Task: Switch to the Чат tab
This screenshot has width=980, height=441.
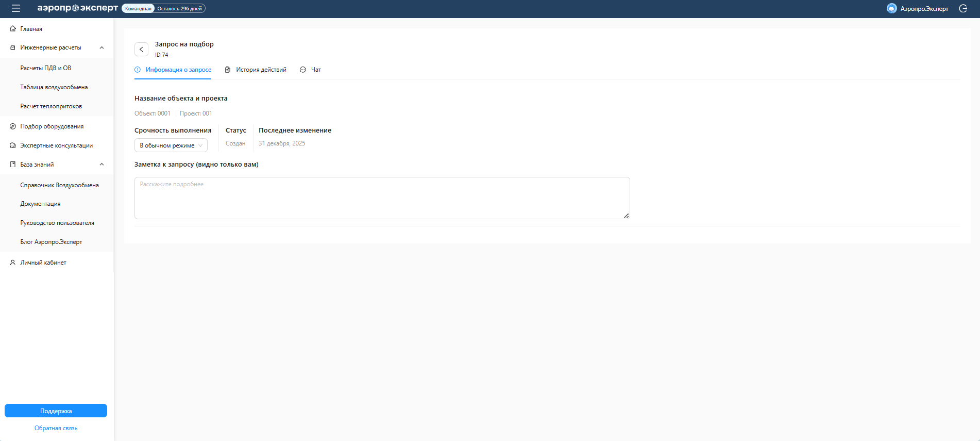Action: click(x=311, y=70)
